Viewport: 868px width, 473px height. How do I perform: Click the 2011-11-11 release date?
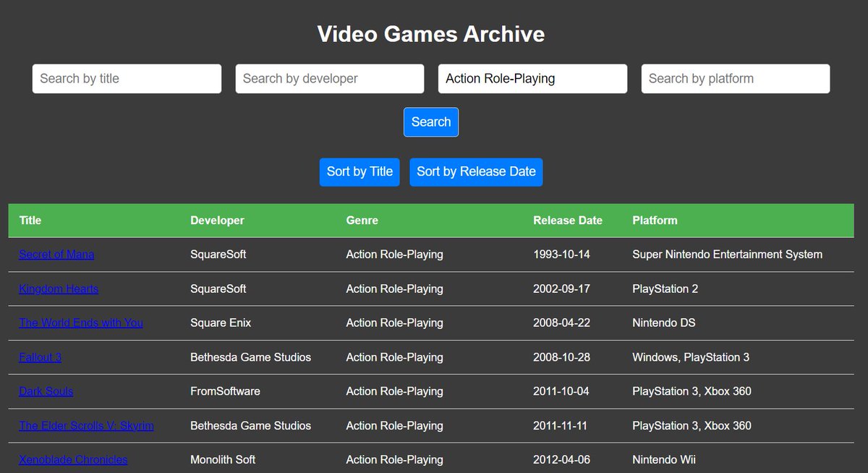[x=561, y=425]
